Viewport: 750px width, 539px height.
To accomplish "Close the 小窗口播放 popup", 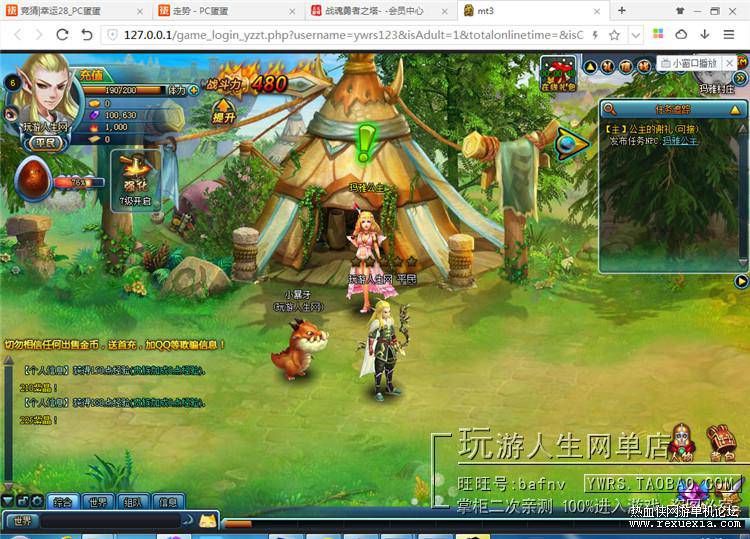I will coord(729,63).
